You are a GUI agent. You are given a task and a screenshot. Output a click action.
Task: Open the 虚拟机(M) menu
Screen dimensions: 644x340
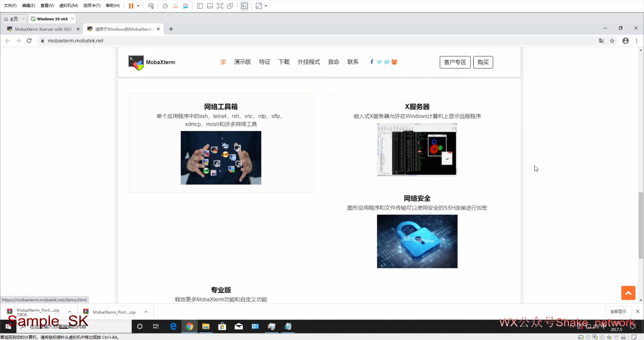[69, 6]
